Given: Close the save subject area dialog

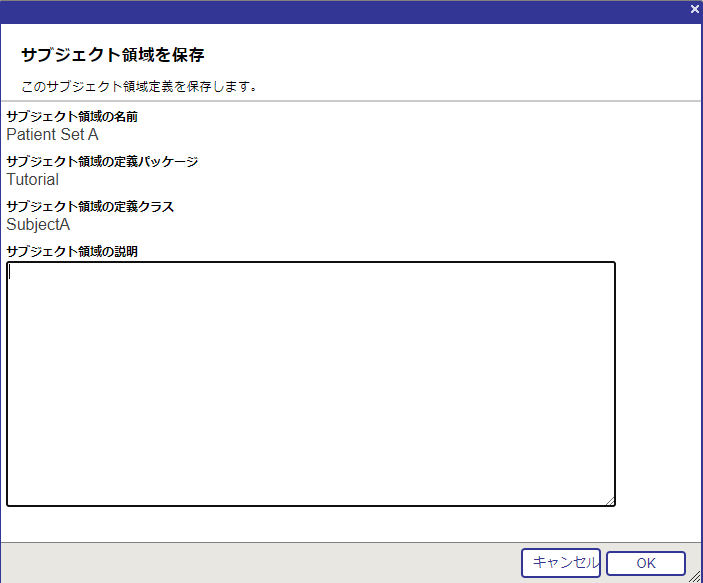Looking at the screenshot, I should [x=694, y=8].
